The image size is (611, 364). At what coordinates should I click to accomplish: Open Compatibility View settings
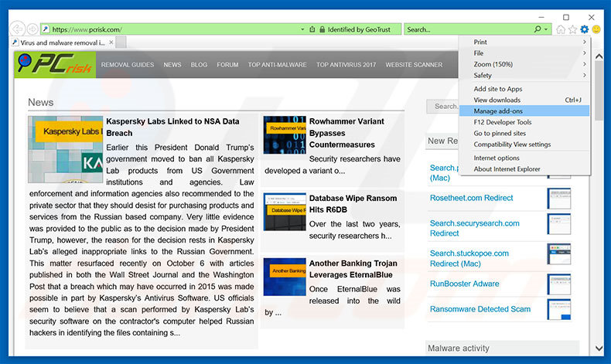(x=524, y=145)
